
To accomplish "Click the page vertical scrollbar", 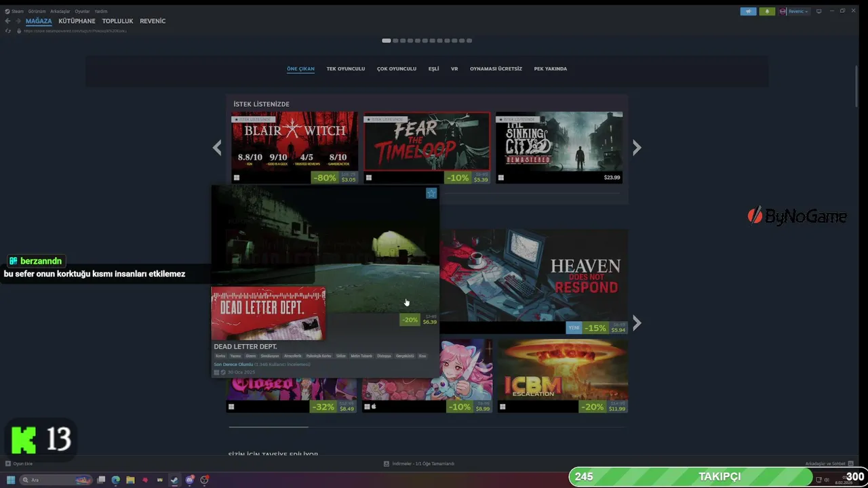I will tap(856, 85).
